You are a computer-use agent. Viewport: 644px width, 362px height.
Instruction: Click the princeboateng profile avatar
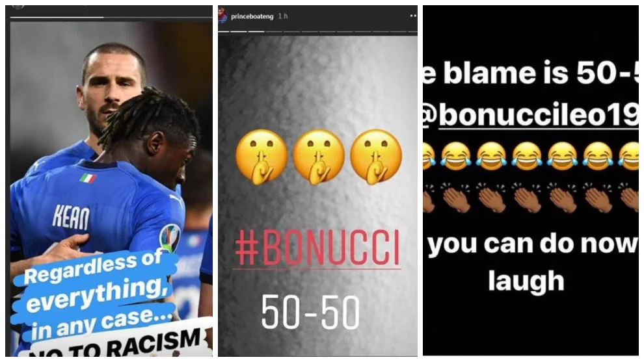pos(222,16)
